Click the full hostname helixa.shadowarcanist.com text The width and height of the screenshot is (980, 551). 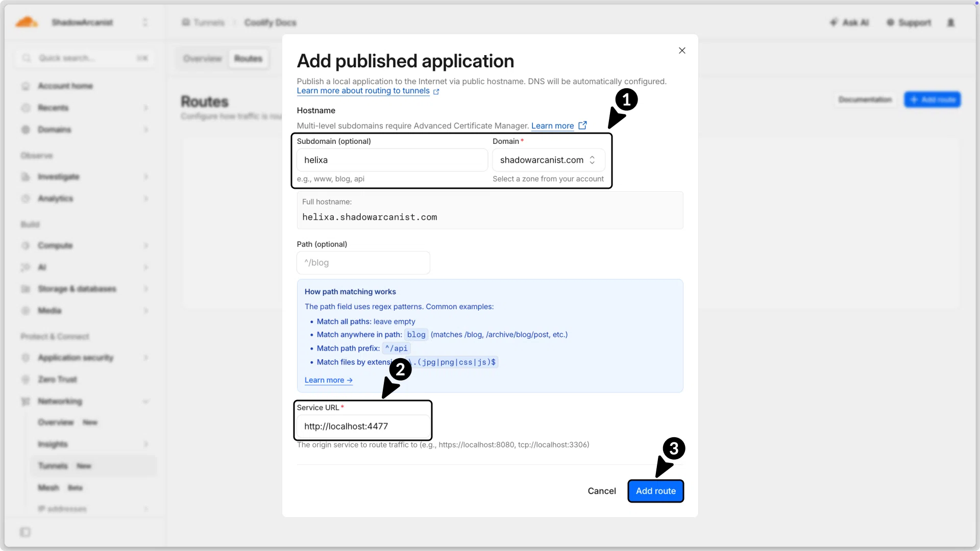pyautogui.click(x=370, y=217)
